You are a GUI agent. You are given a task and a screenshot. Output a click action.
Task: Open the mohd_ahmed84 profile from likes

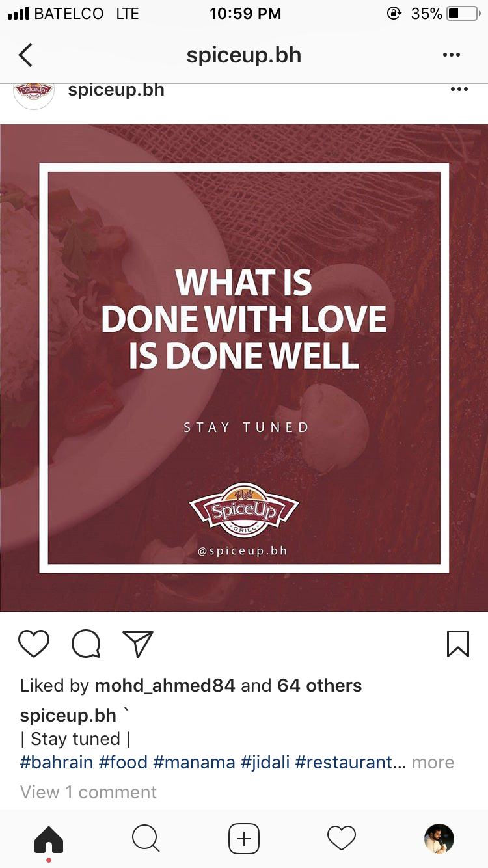click(x=165, y=685)
